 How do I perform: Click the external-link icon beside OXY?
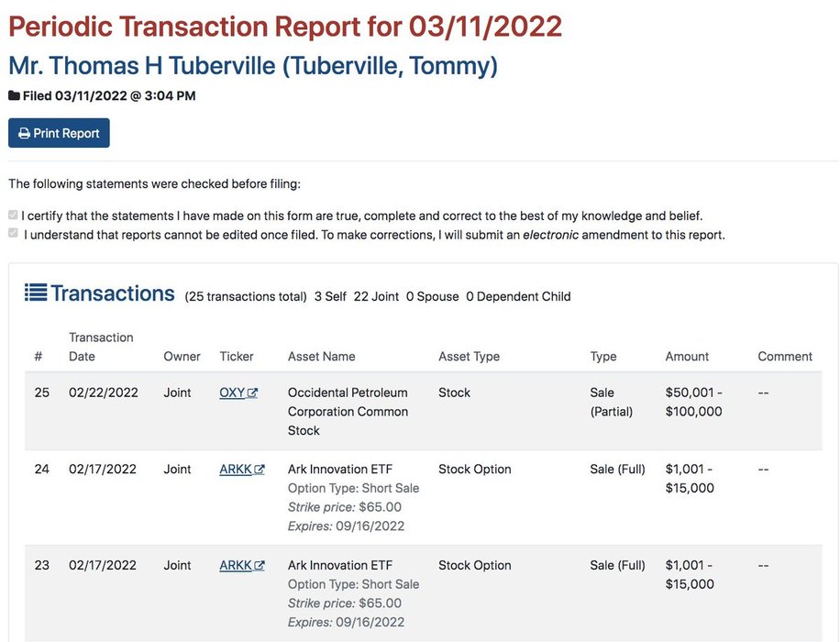[x=252, y=393]
